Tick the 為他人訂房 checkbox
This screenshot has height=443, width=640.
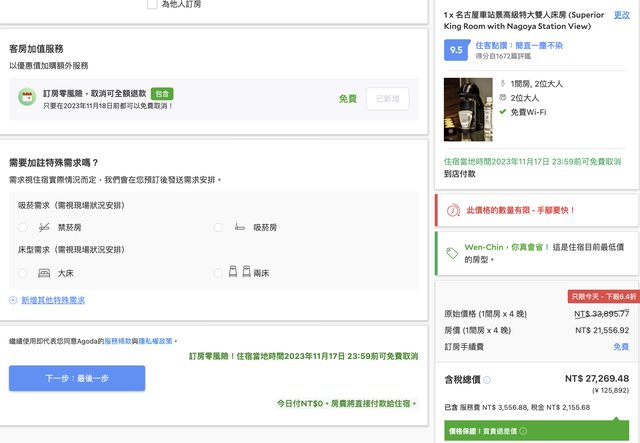150,5
